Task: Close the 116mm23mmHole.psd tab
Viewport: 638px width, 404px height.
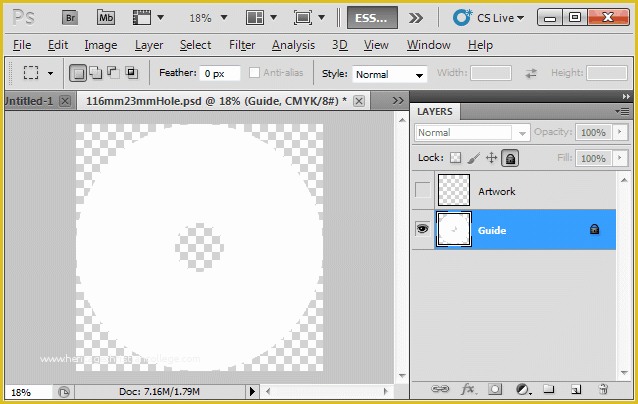Action: coord(358,101)
